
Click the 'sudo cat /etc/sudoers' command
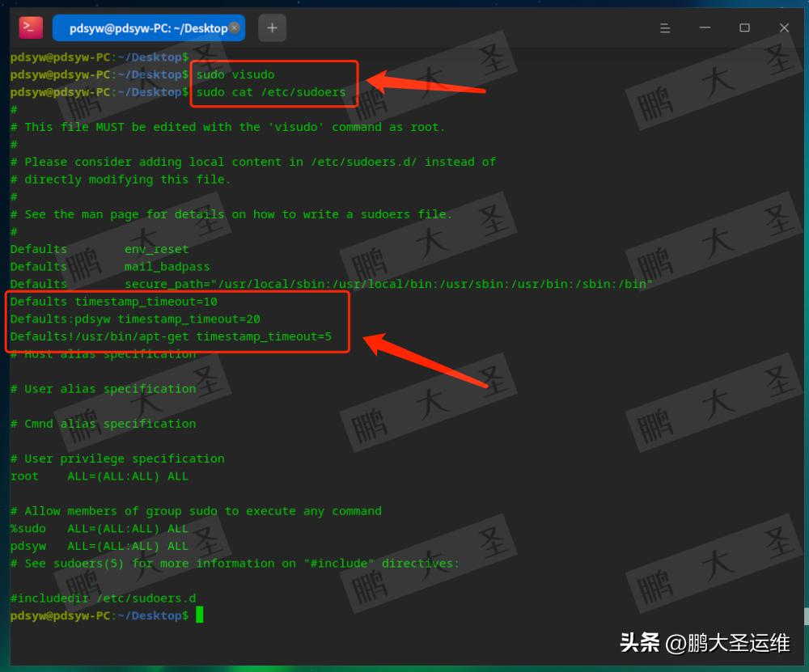pyautogui.click(x=271, y=92)
